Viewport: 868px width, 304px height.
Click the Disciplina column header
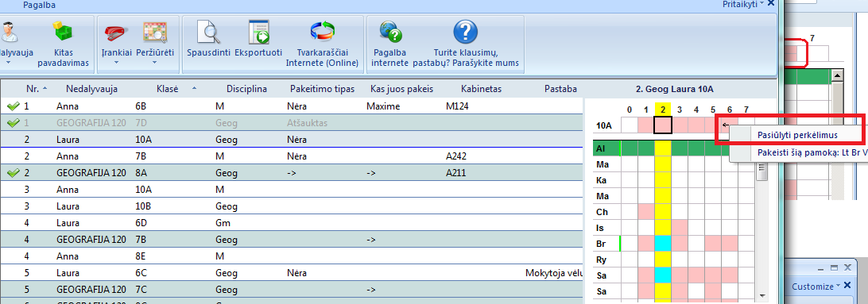[247, 89]
